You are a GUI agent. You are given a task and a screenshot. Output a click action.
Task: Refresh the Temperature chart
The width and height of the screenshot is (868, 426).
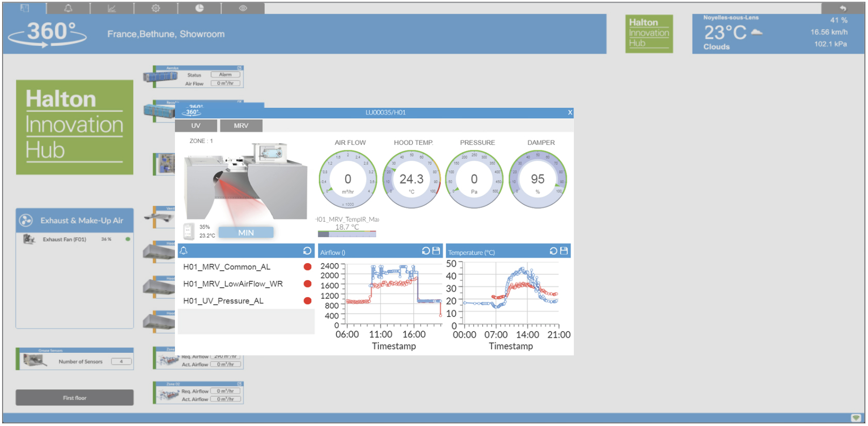pos(553,251)
